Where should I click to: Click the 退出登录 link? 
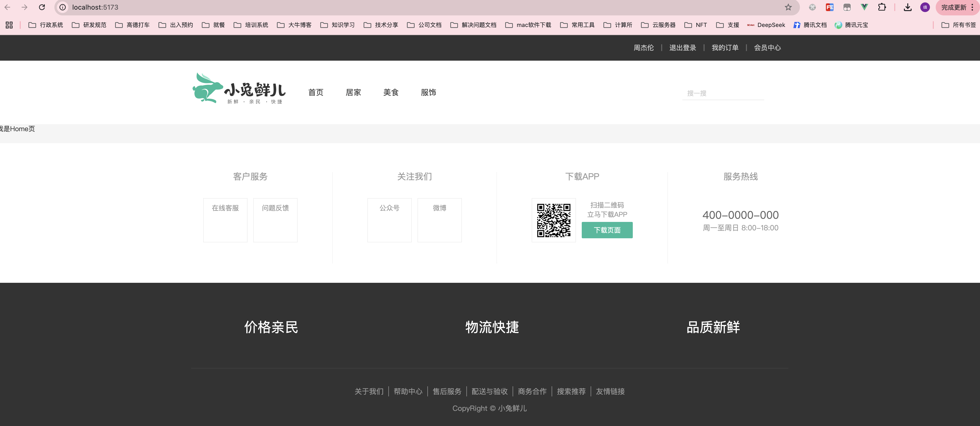(682, 48)
